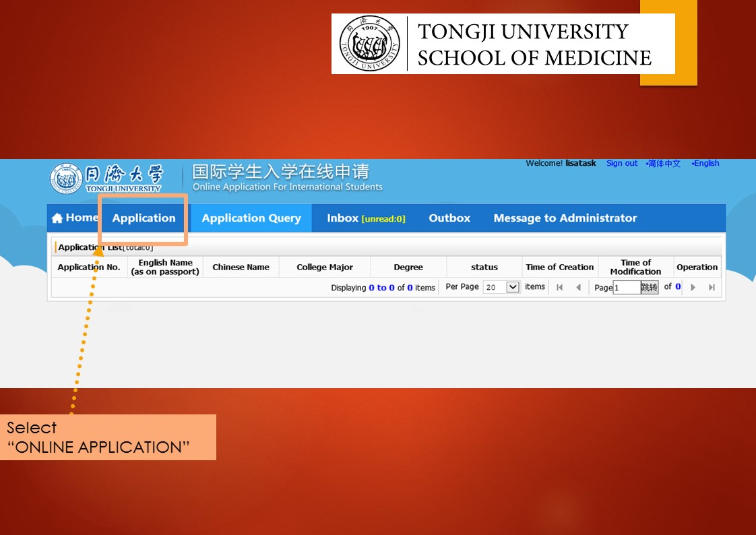The width and height of the screenshot is (756, 535).
Task: Click the home house icon
Action: 57,218
